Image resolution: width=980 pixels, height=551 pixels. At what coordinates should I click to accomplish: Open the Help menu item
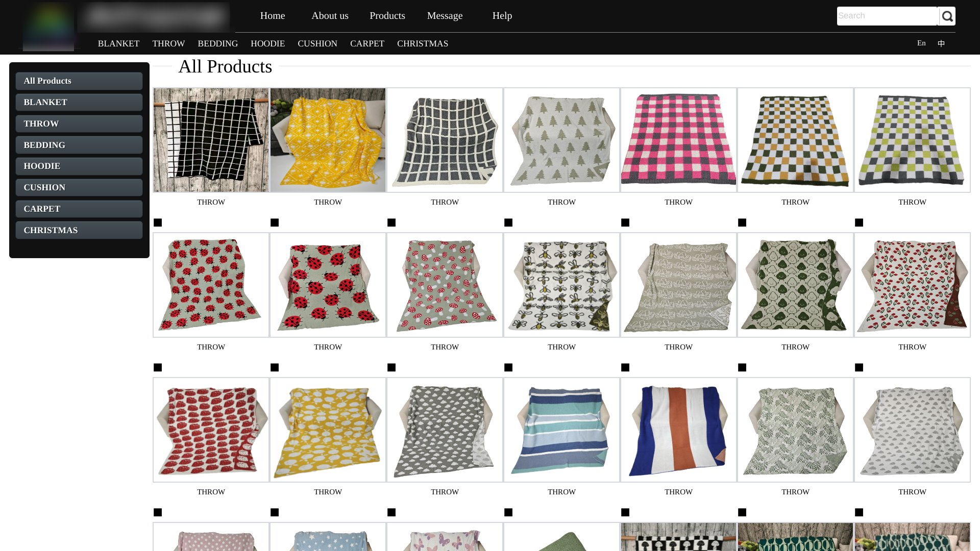(502, 16)
